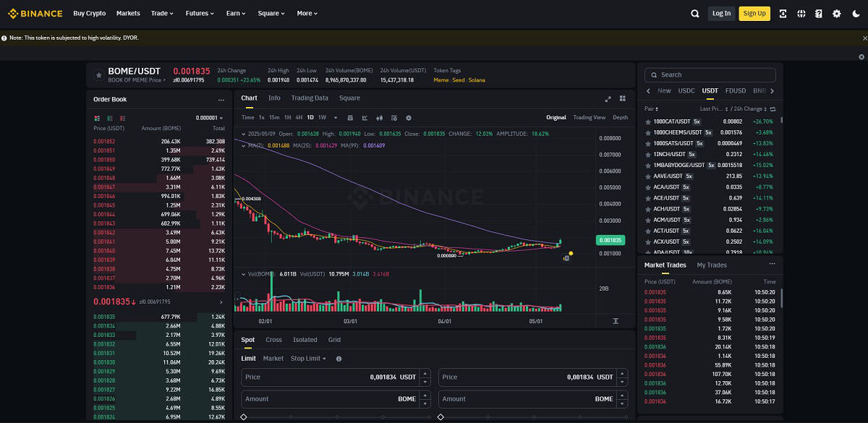868x423 pixels.
Task: Select the 1W interval
Action: click(322, 117)
